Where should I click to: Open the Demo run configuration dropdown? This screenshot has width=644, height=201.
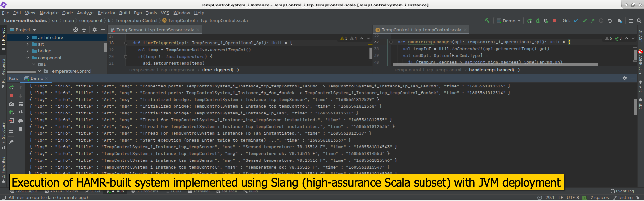click(x=509, y=21)
